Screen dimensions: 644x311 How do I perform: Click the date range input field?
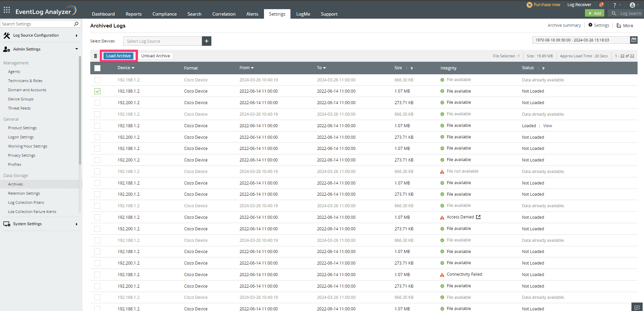click(581, 40)
